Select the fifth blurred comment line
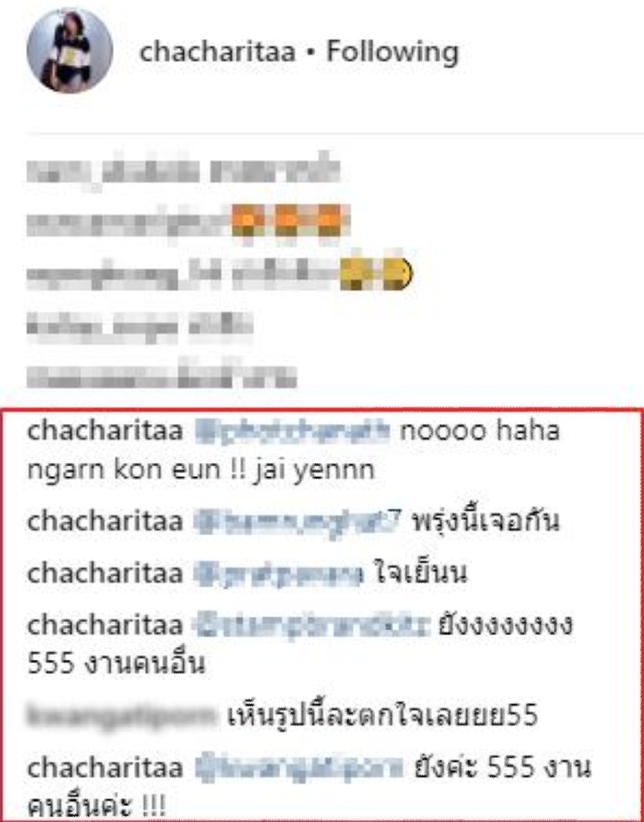The height and width of the screenshot is (822, 644). click(x=162, y=374)
